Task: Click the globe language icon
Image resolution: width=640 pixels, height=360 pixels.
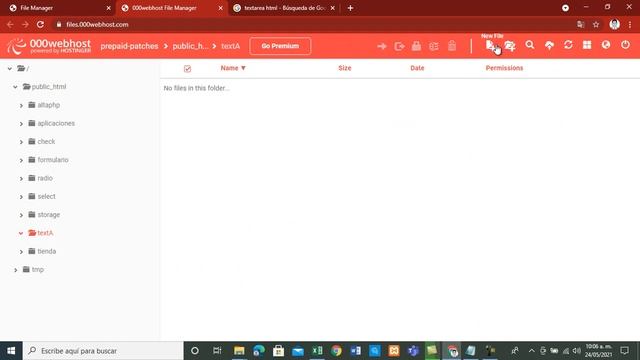Action: pos(606,45)
